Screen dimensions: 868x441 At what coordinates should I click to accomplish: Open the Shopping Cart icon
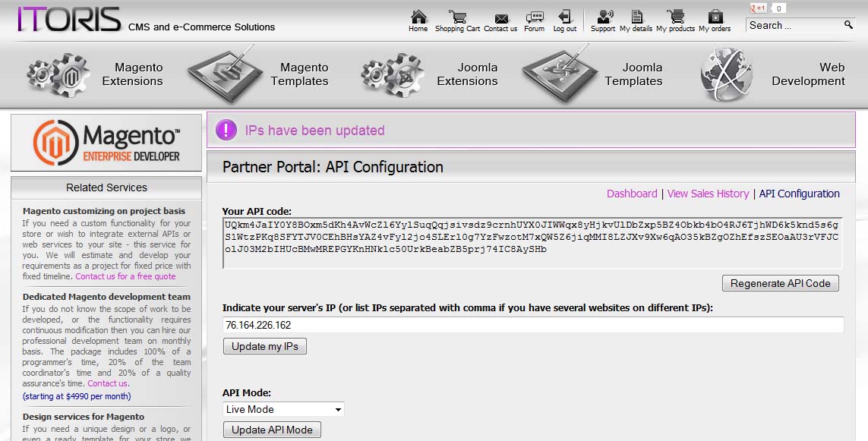point(457,17)
